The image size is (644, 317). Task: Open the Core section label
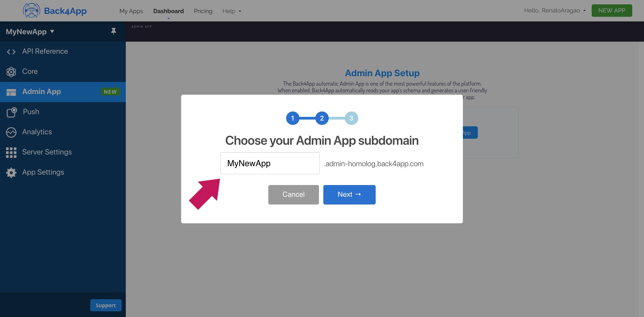[30, 72]
